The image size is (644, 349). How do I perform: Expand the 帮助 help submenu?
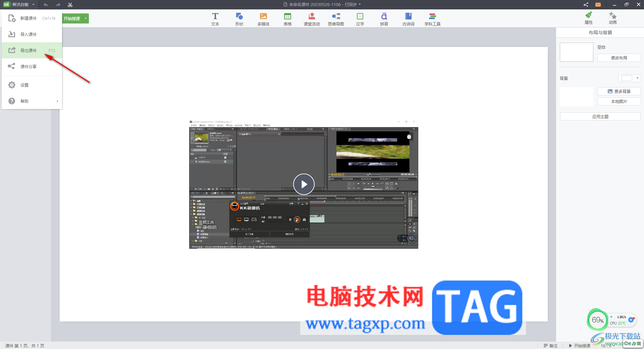pyautogui.click(x=32, y=101)
